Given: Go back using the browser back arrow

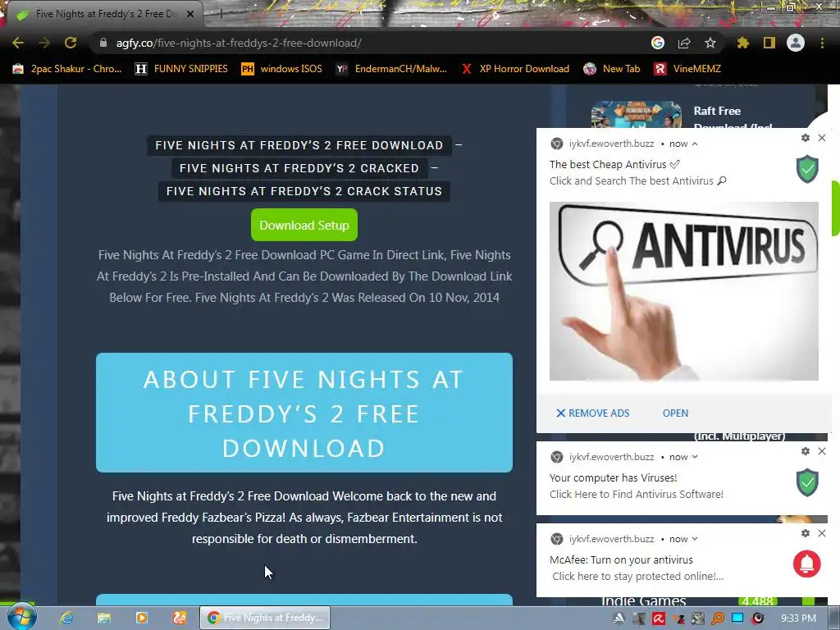Looking at the screenshot, I should pos(18,43).
